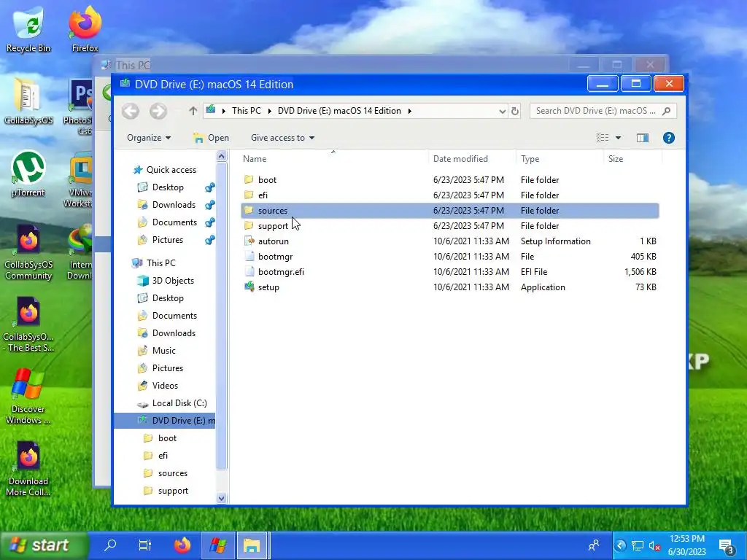Open the volume tray icon
Screen dimensions: 747x560
[x=654, y=545]
